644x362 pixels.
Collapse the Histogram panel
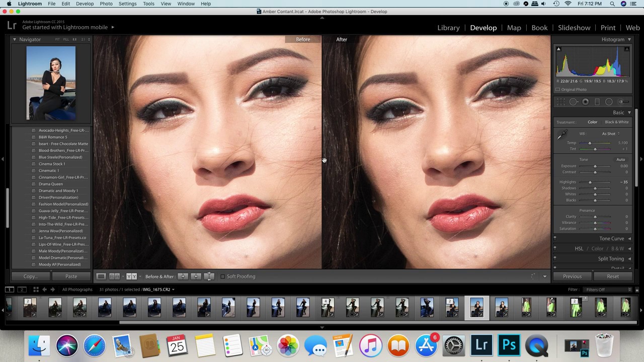pos(629,39)
